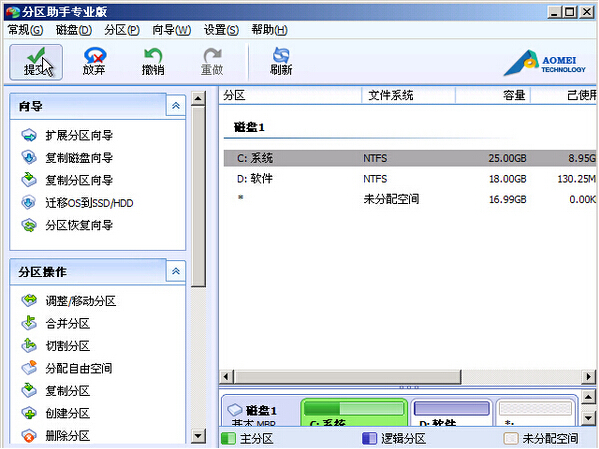Open the 磁盘(D) menu
Screen dimensions: 599x449
[73, 30]
